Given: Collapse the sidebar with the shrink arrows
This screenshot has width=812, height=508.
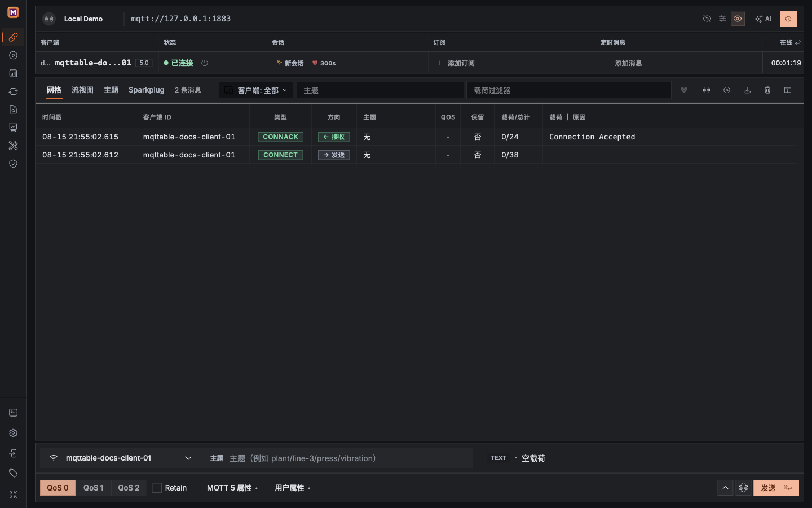Looking at the screenshot, I should coord(13,494).
